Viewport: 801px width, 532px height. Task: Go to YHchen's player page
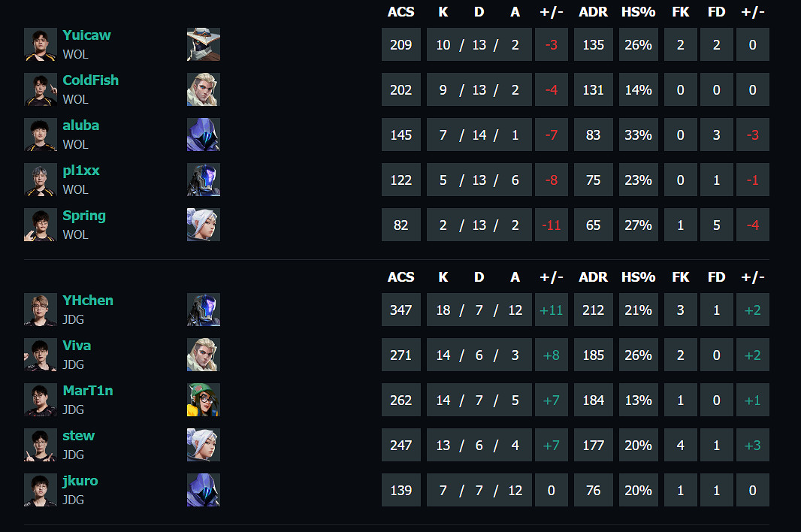point(88,301)
